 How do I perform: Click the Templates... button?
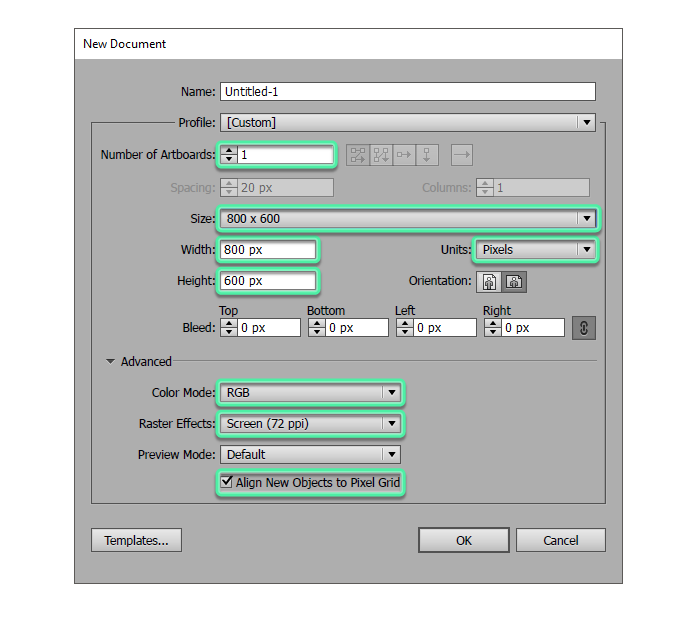click(137, 540)
